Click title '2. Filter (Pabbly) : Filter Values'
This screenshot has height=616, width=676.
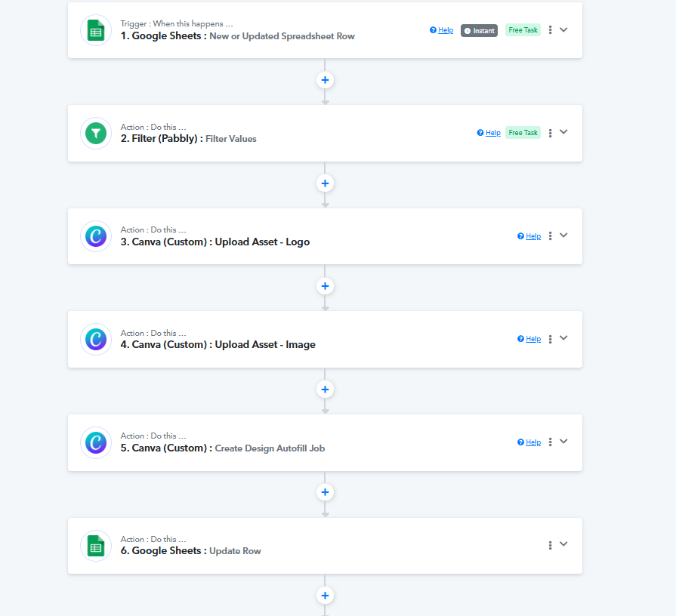[188, 139]
